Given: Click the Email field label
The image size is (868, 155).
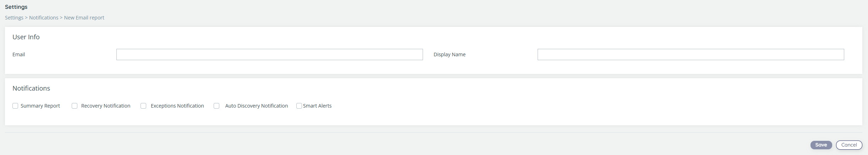Looking at the screenshot, I should pyautogui.click(x=19, y=54).
